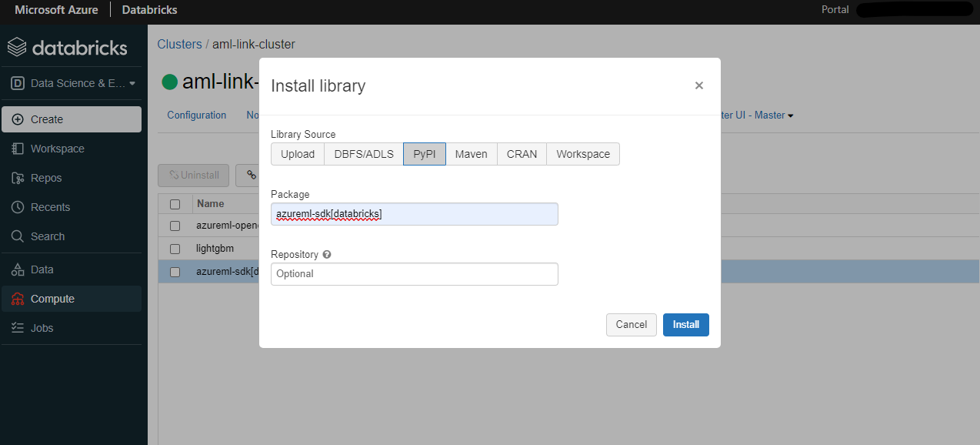Click the Recents clock icon
The width and height of the screenshot is (980, 445).
coord(18,207)
